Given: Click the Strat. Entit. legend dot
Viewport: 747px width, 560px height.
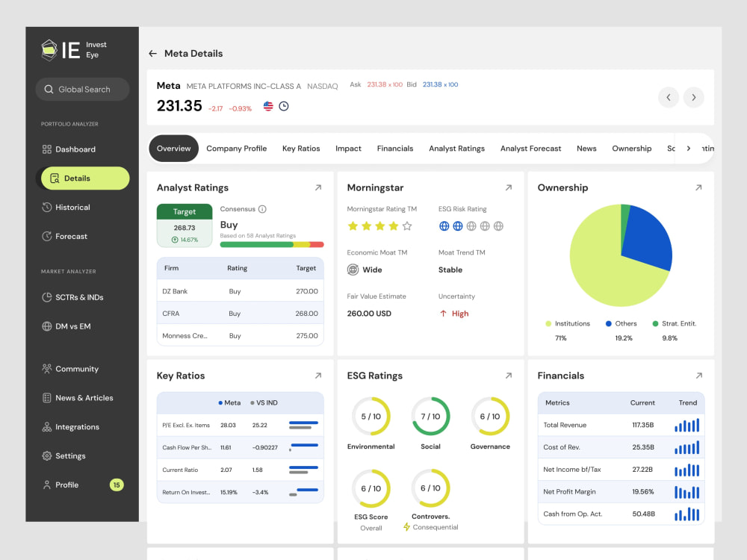Looking at the screenshot, I should [655, 324].
